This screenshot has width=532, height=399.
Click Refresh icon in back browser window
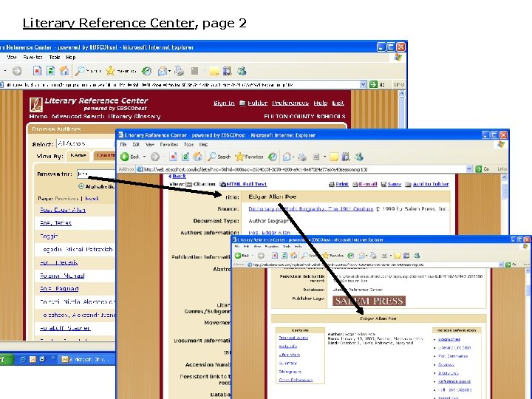click(50, 71)
